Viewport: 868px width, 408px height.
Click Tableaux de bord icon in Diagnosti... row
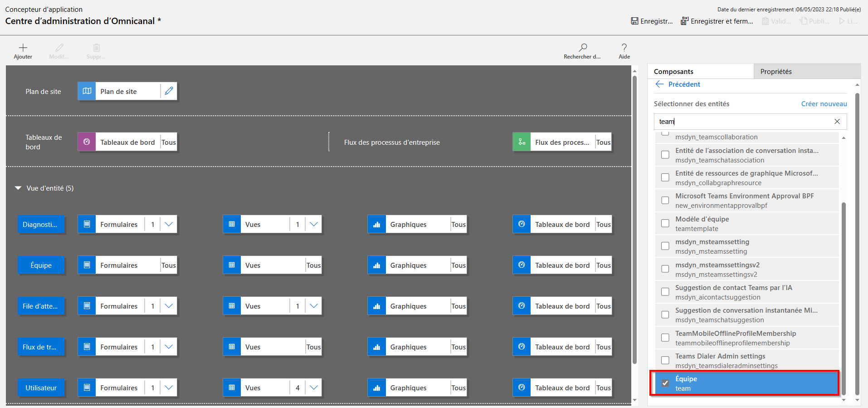pyautogui.click(x=522, y=224)
